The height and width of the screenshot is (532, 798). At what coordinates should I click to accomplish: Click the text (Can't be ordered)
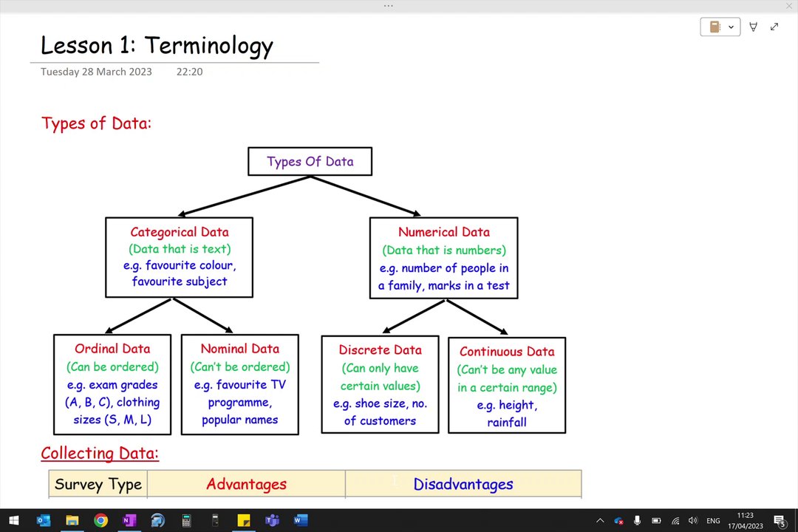[x=239, y=366]
